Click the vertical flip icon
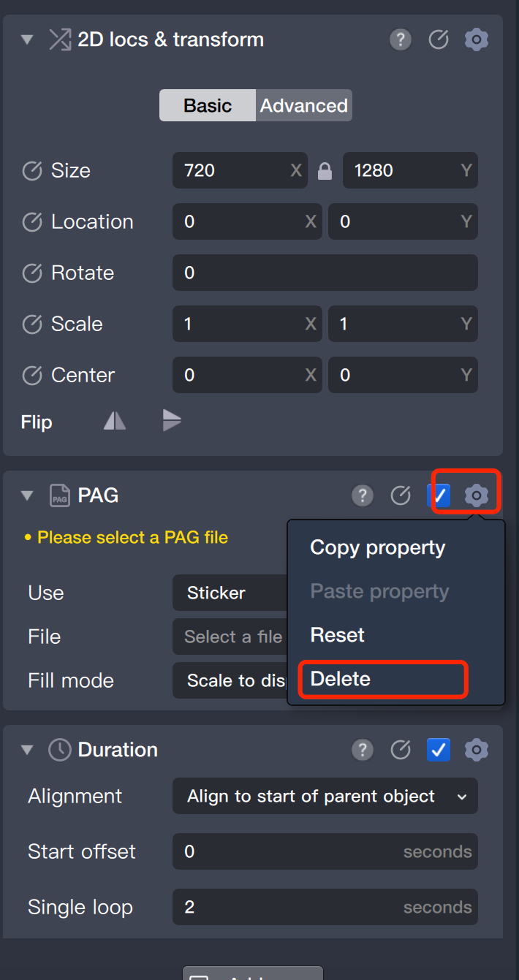Image resolution: width=519 pixels, height=980 pixels. pos(172,420)
